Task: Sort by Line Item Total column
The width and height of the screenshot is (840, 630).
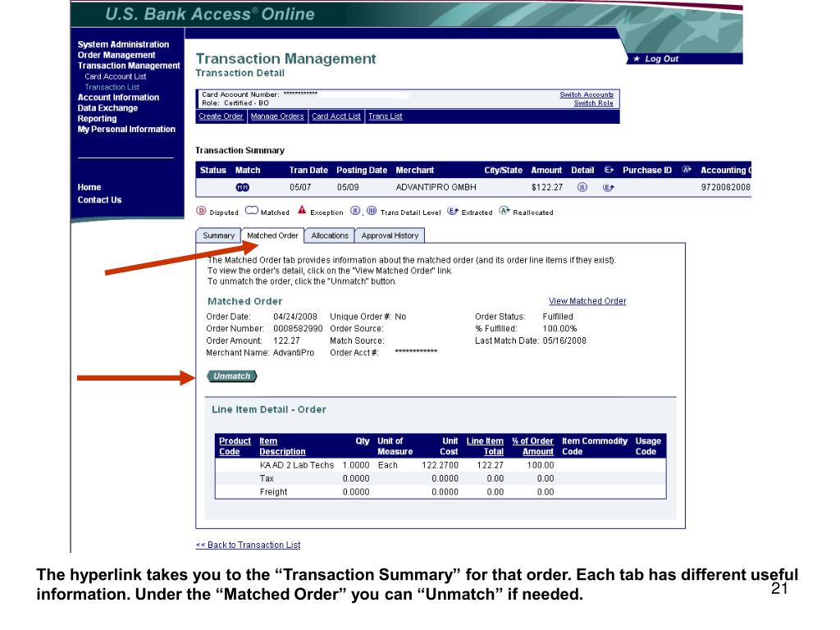Action: 485,446
